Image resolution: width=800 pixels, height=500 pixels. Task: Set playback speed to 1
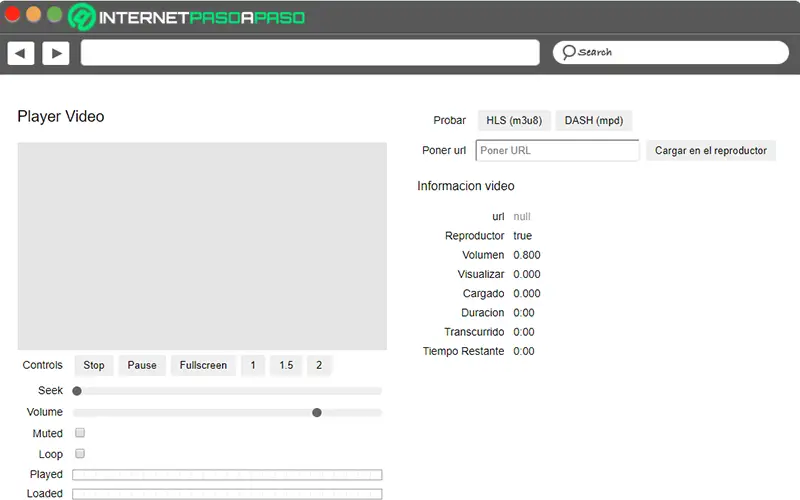pyautogui.click(x=253, y=365)
